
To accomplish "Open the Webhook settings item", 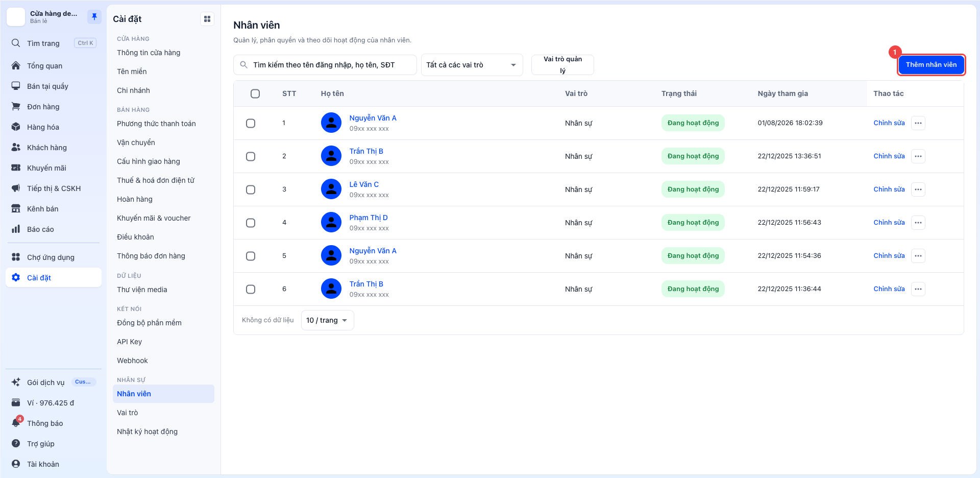I will (163, 361).
